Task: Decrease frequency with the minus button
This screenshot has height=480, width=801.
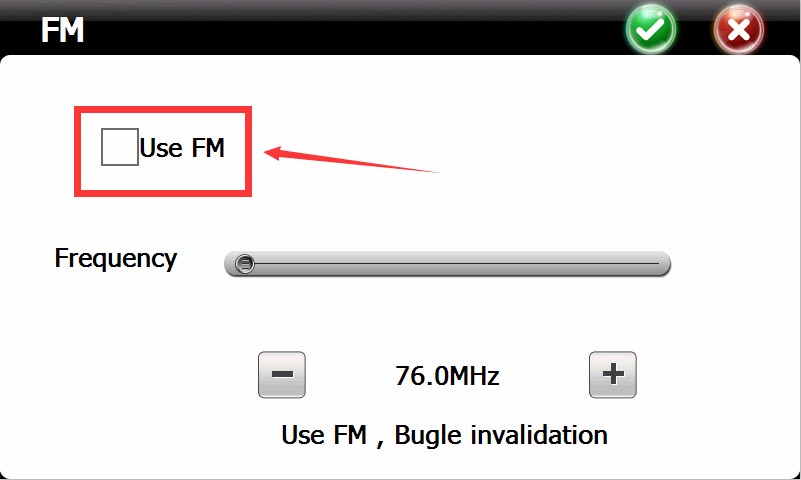Action: (x=282, y=375)
